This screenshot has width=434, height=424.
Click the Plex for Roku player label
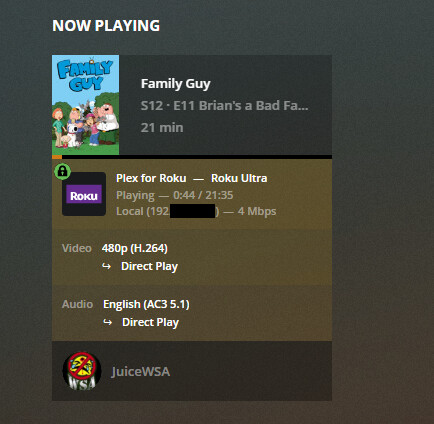click(x=151, y=178)
